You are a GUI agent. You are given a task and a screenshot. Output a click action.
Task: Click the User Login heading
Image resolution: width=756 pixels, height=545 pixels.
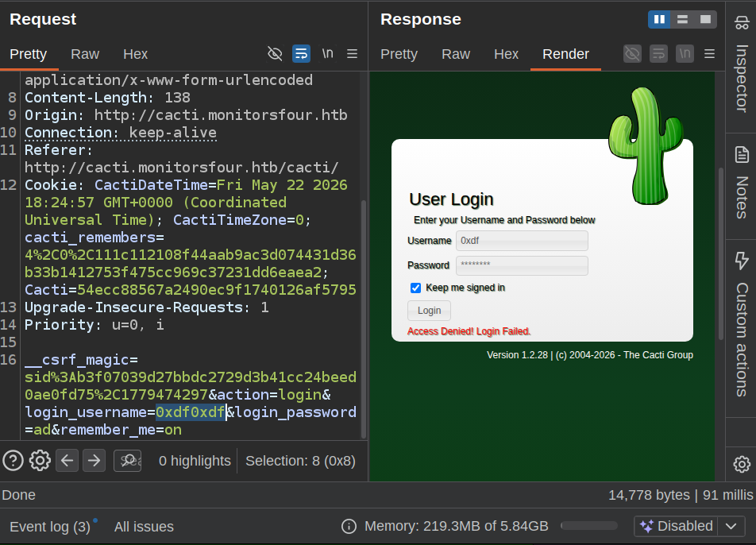click(451, 199)
